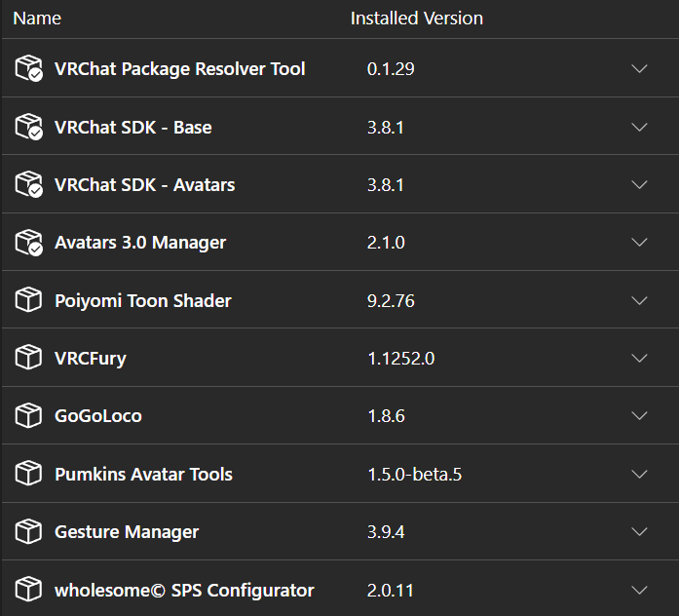Image resolution: width=679 pixels, height=616 pixels.
Task: Click the Avatars 3.0 Manager package icon
Action: click(x=28, y=242)
